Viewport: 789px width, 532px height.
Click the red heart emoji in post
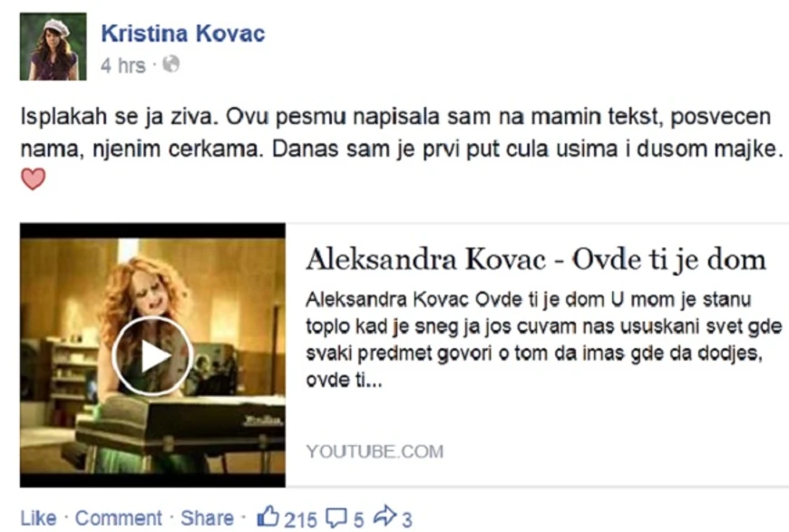pos(34,179)
